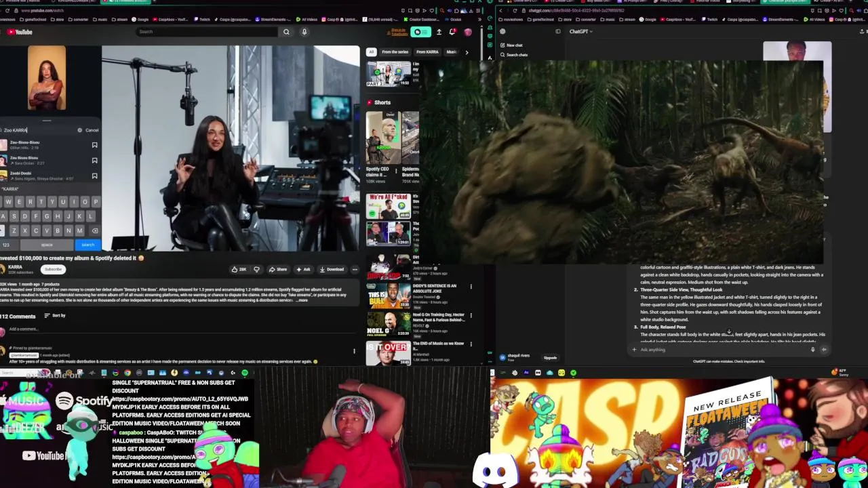Open Noel G video options menu
Viewport: 868px width, 488px height.
(x=471, y=316)
